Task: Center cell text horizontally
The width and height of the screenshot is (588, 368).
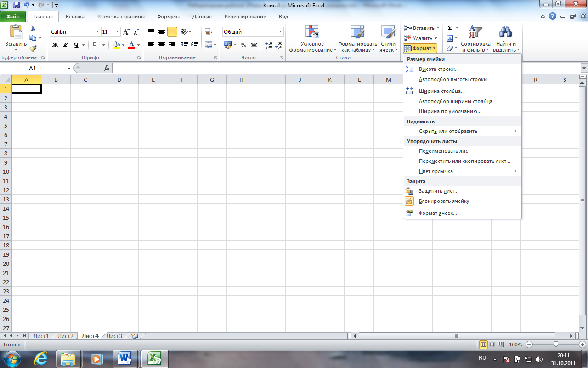Action: point(162,45)
